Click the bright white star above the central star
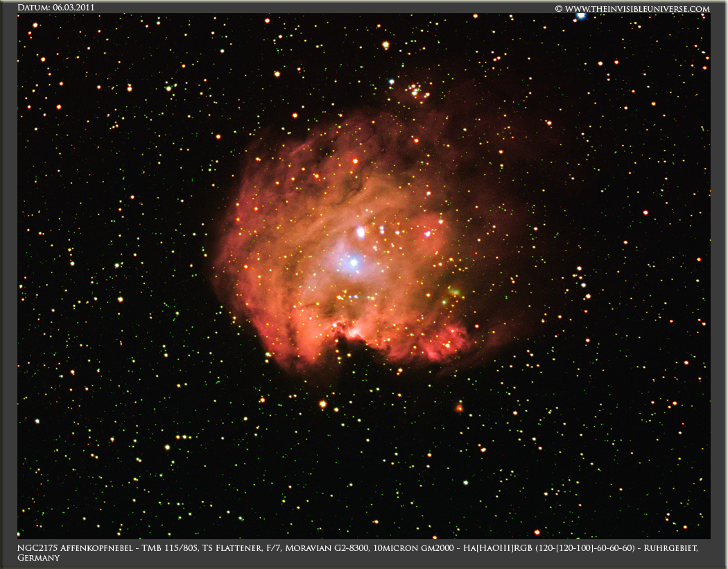The height and width of the screenshot is (569, 728). click(361, 231)
